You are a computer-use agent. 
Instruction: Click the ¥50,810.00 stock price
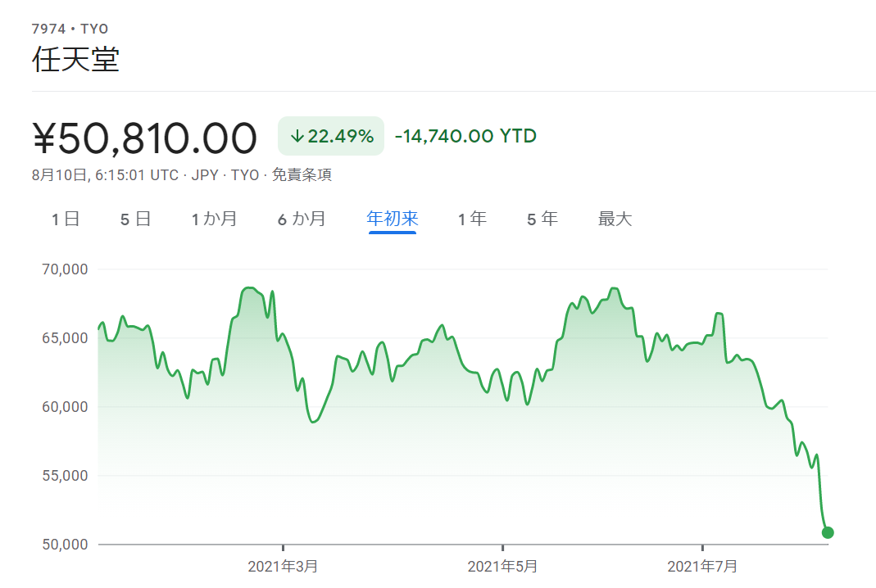(x=145, y=138)
